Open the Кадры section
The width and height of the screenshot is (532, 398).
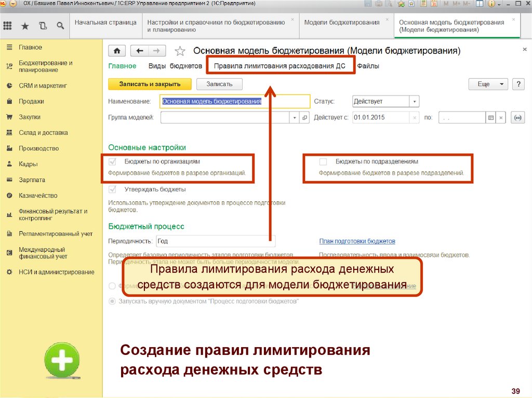click(x=28, y=164)
